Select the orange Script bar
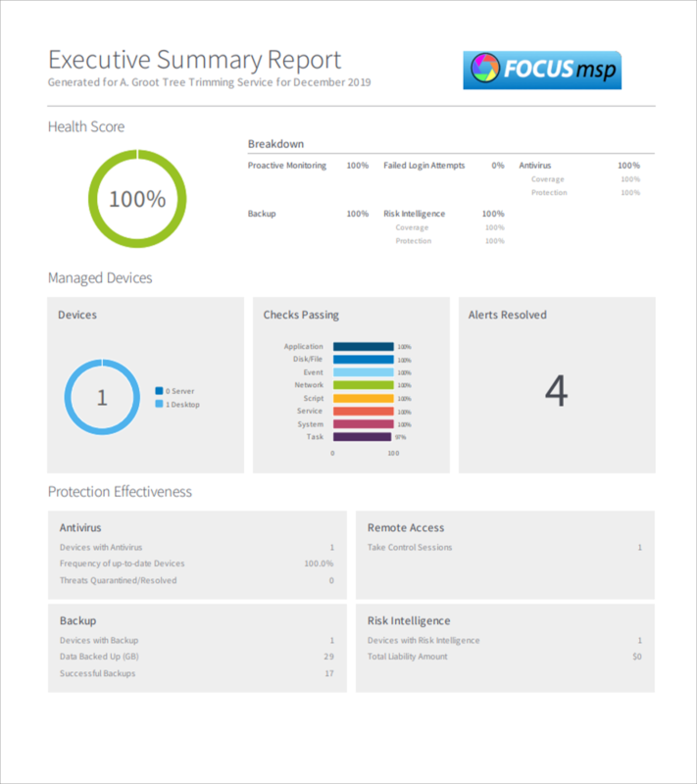697x784 pixels. (x=363, y=399)
